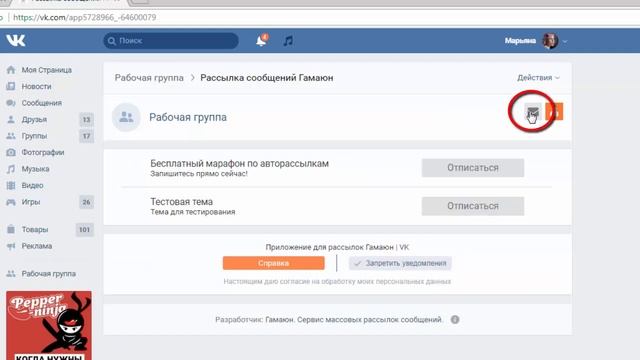640x360 pixels.
Task: Click the Приложение для рассылок Гамаюн text
Action: tap(337, 247)
